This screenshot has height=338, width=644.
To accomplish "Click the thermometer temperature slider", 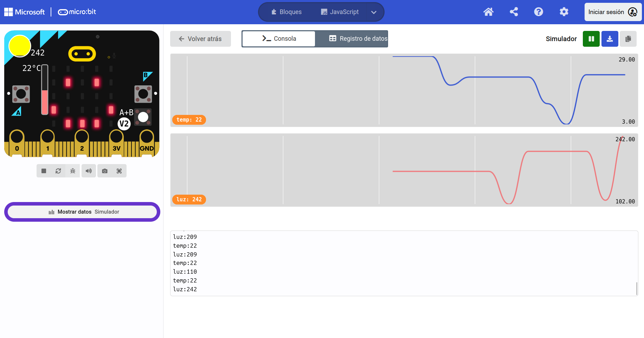I will tap(45, 90).
